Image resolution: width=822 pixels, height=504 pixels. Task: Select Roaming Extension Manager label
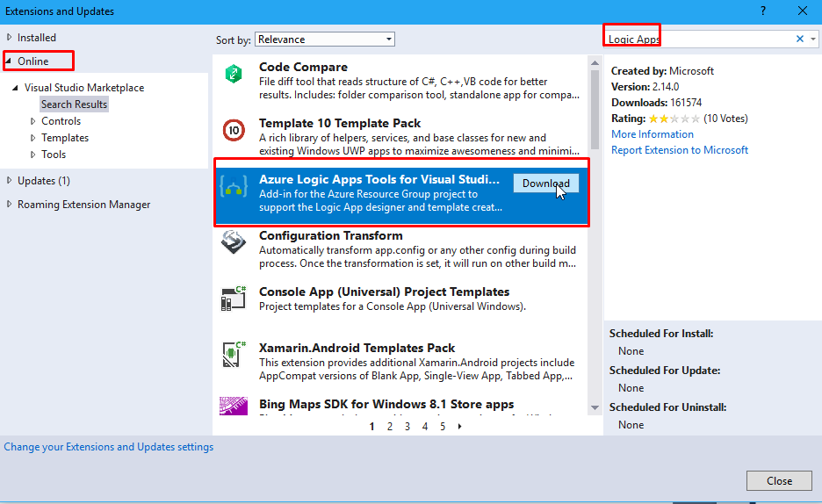(x=84, y=205)
